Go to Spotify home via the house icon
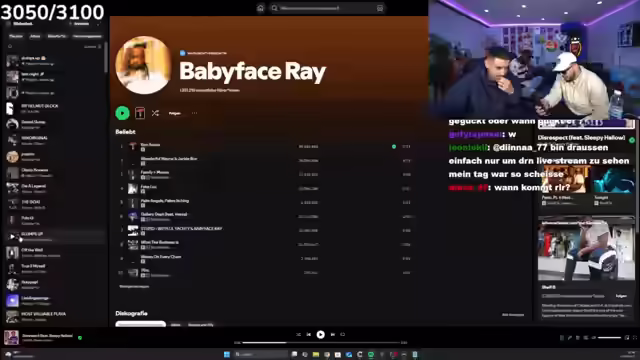The image size is (640, 360). pyautogui.click(x=260, y=8)
